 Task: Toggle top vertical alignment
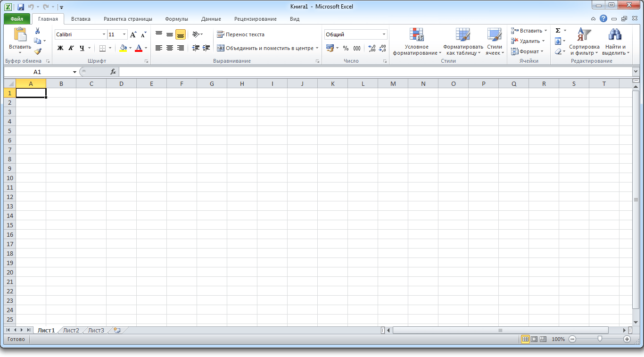coord(159,34)
